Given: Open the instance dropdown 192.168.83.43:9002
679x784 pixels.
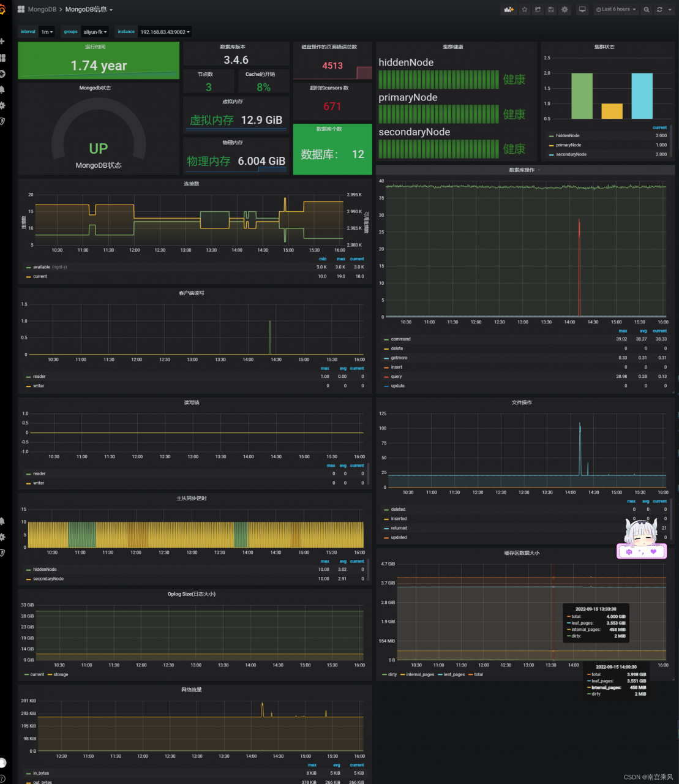Looking at the screenshot, I should [165, 32].
